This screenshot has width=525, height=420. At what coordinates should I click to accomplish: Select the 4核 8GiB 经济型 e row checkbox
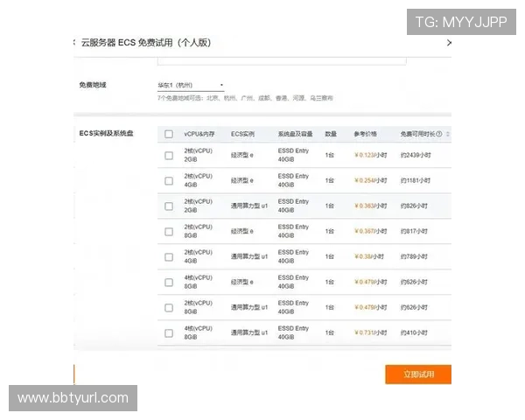169,283
